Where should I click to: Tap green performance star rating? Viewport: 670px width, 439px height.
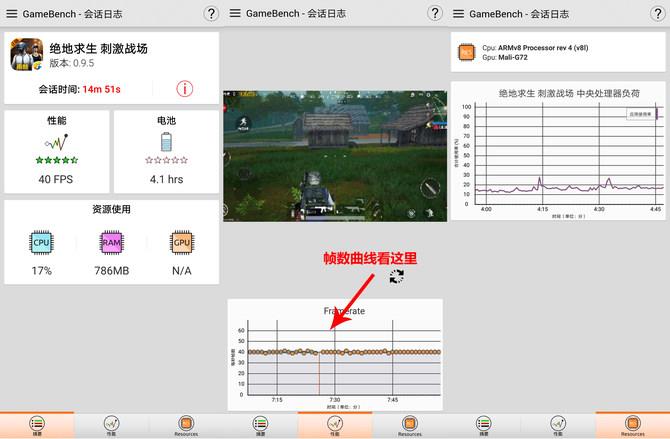click(57, 160)
